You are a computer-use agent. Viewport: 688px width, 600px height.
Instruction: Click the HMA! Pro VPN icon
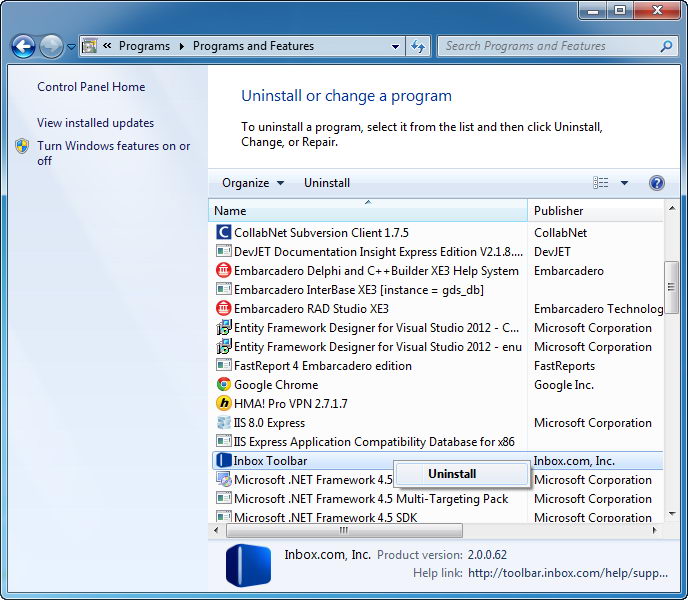(x=224, y=403)
